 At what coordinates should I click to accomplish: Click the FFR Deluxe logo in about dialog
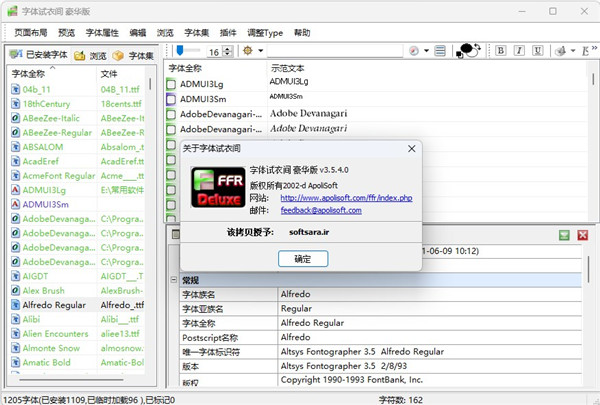[x=218, y=187]
